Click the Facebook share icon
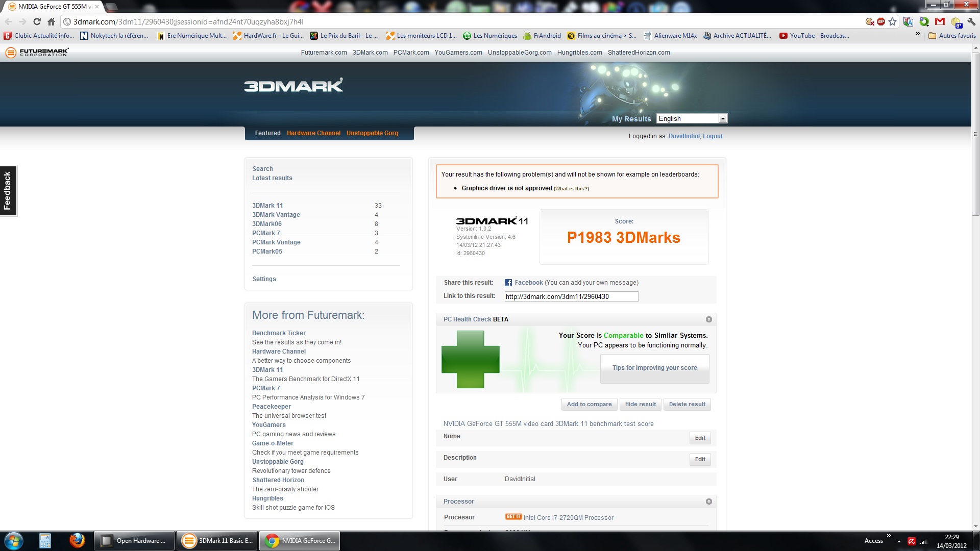The image size is (980, 551). coord(508,283)
